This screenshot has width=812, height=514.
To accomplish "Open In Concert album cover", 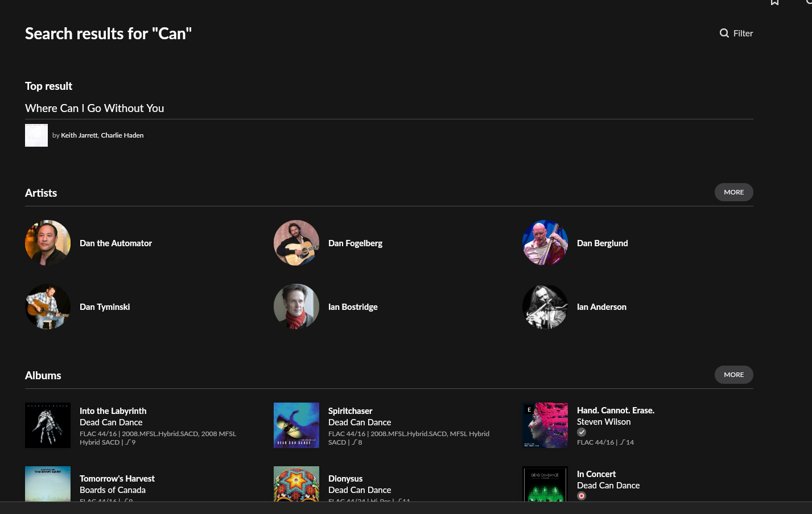I will [545, 484].
